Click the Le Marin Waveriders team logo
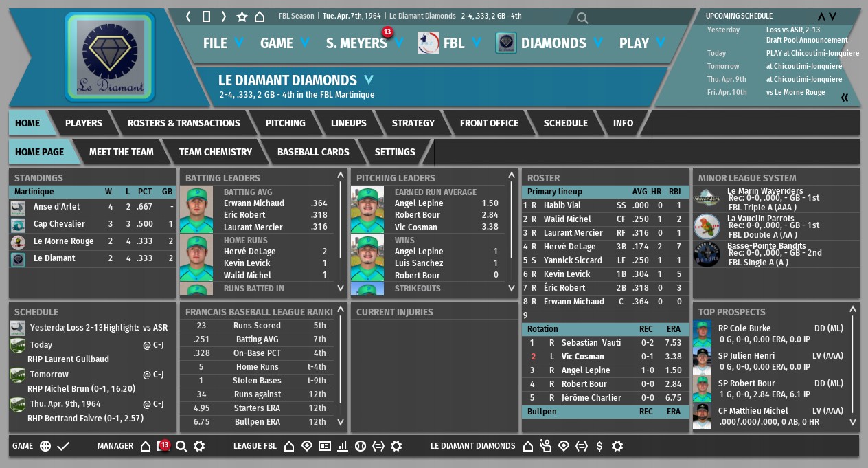The height and width of the screenshot is (468, 868). 707,198
